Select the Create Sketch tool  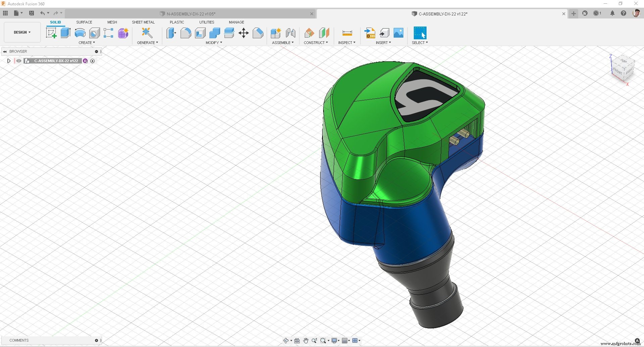tap(51, 33)
